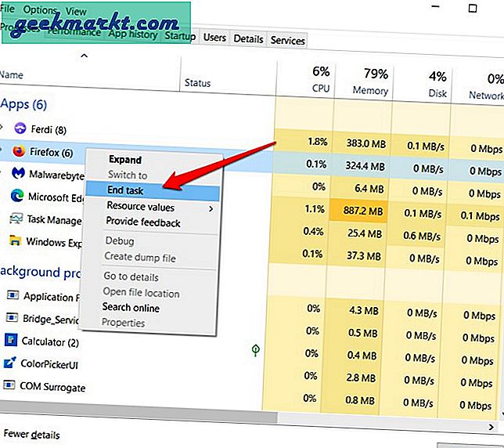
Task: Click the ColorPickerUI icon
Action: 10,363
